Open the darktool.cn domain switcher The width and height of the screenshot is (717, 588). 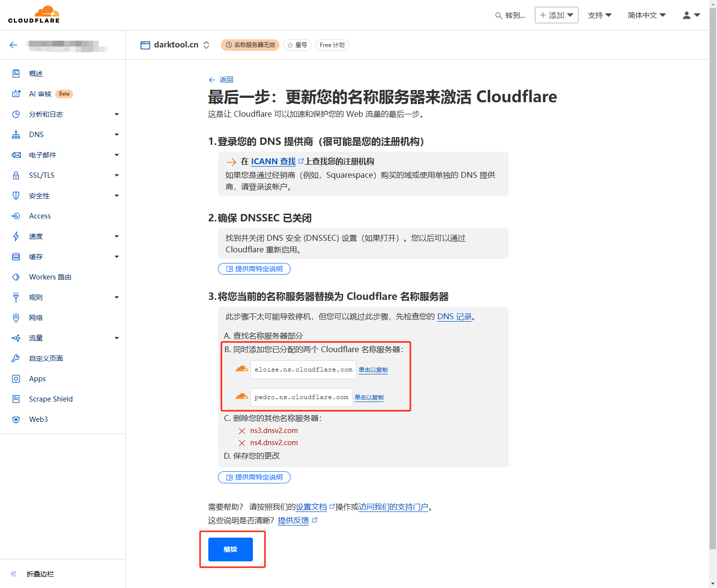click(x=206, y=45)
